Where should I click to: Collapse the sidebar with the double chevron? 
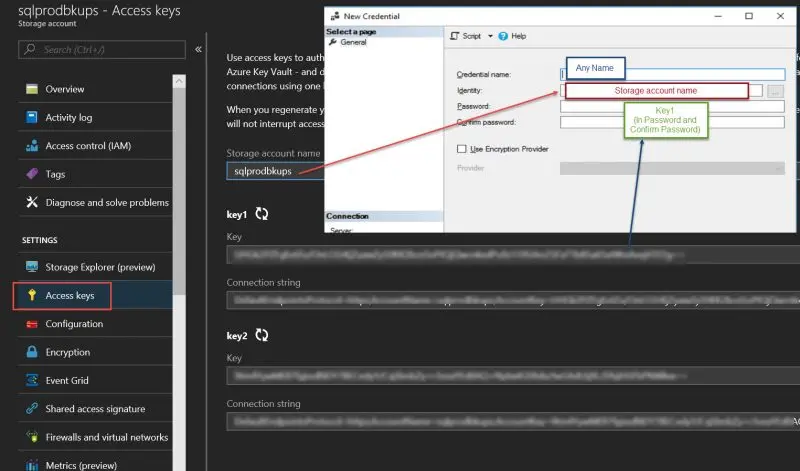point(198,49)
